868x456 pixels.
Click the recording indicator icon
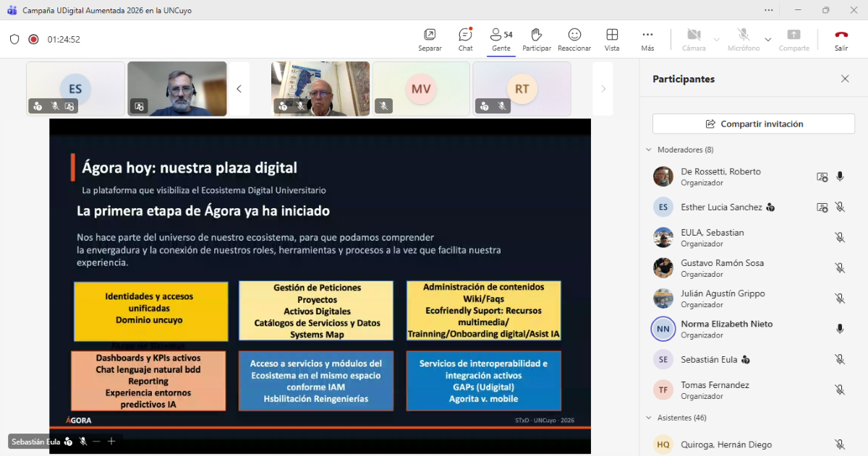point(33,40)
